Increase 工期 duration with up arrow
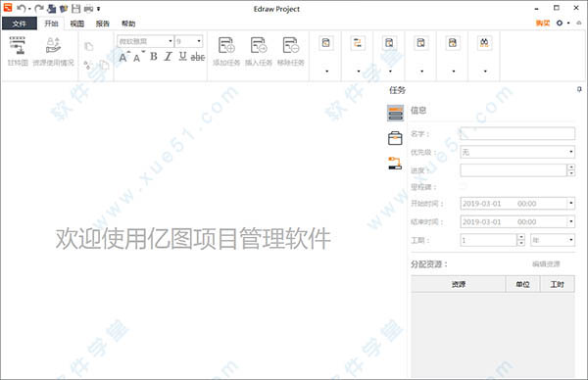 pos(521,237)
